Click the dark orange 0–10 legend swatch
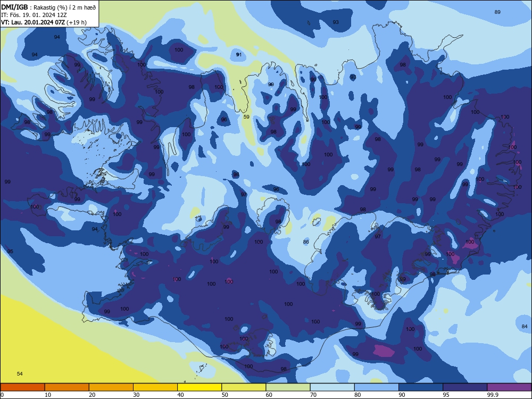Screen dimensions: 532x399 22,387
